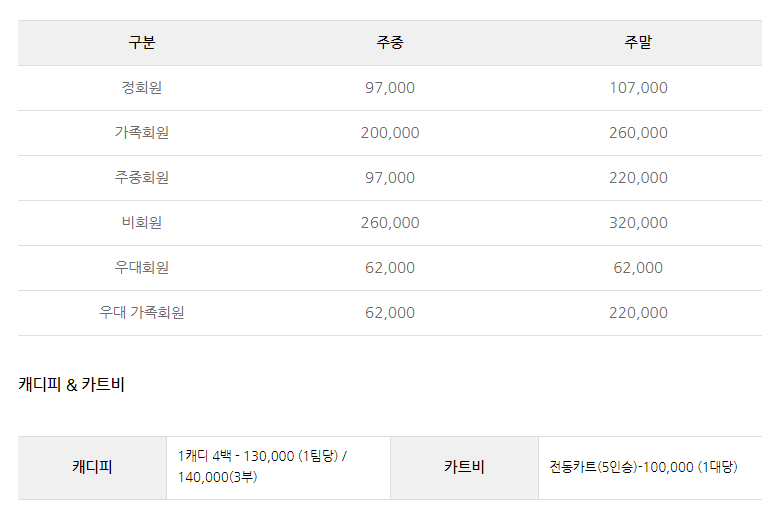Click the 구분 column header

142,43
